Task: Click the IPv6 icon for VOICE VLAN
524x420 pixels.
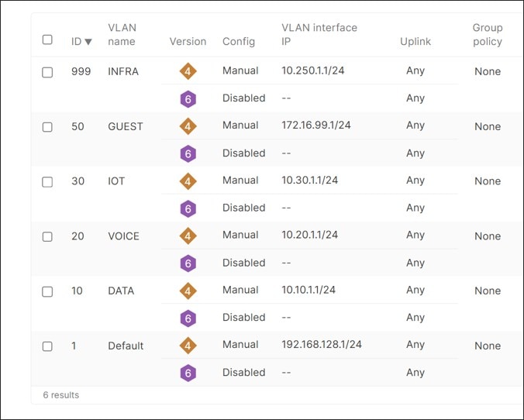Action: tap(188, 263)
